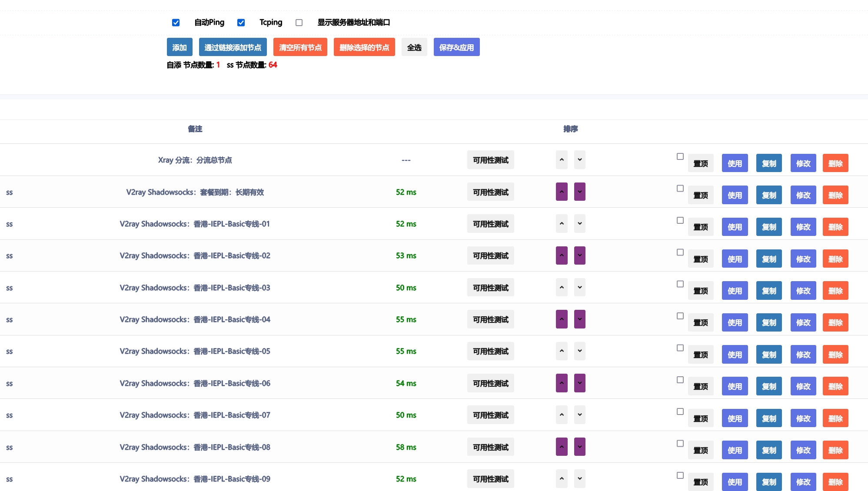Viewport: 868px width, 491px height.
Task: Run 可用性测试 for Xray 分流总节点
Action: pyautogui.click(x=491, y=160)
